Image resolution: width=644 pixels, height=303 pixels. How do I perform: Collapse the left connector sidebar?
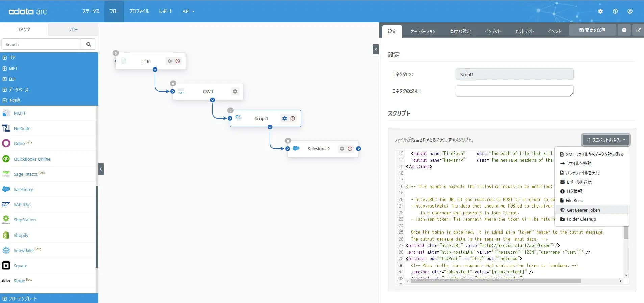[101, 169]
